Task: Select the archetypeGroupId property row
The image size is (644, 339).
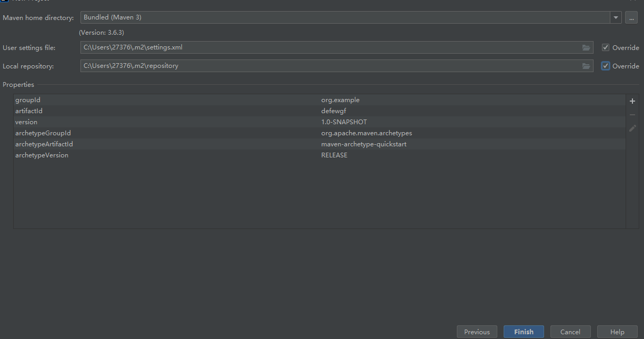Action: (320, 133)
